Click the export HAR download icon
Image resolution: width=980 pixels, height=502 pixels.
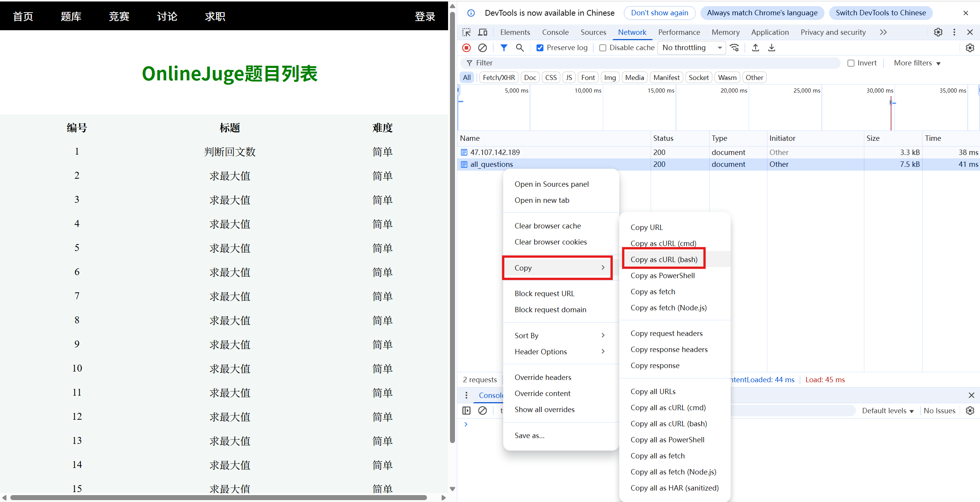pyautogui.click(x=772, y=48)
